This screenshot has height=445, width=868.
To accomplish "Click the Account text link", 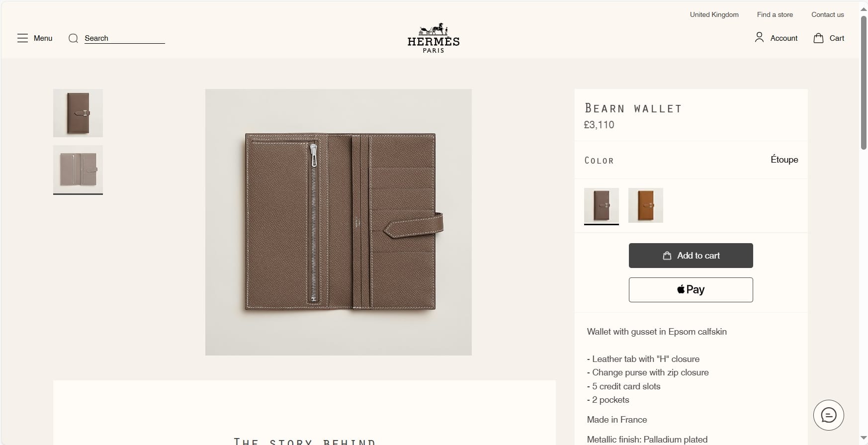I will [x=783, y=38].
